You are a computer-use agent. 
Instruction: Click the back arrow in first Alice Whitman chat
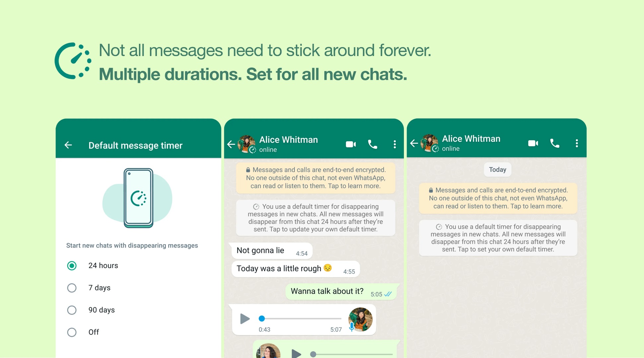(x=231, y=144)
